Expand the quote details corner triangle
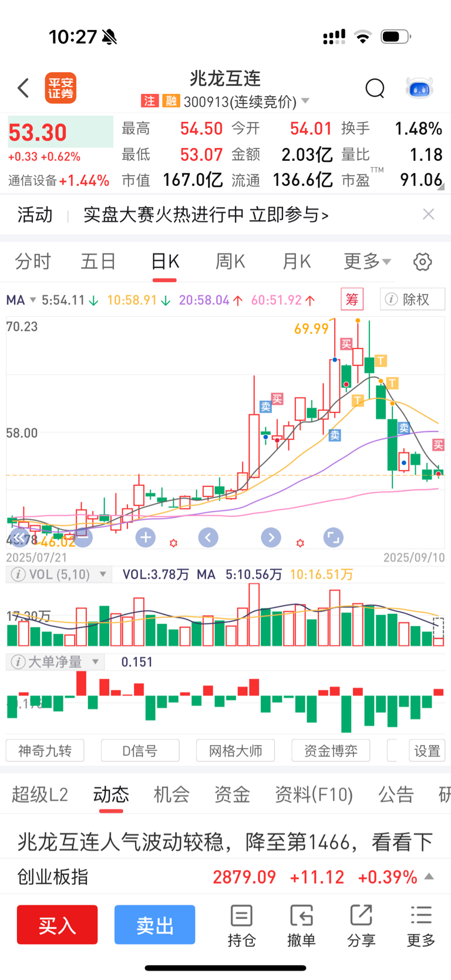 coord(440,187)
